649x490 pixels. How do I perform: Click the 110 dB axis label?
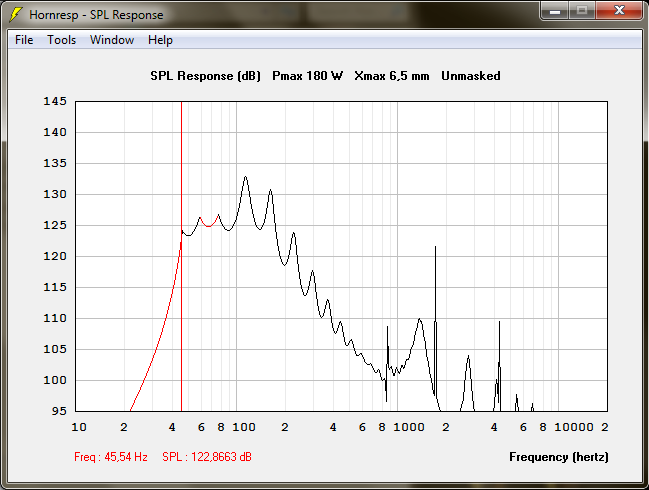coord(55,318)
